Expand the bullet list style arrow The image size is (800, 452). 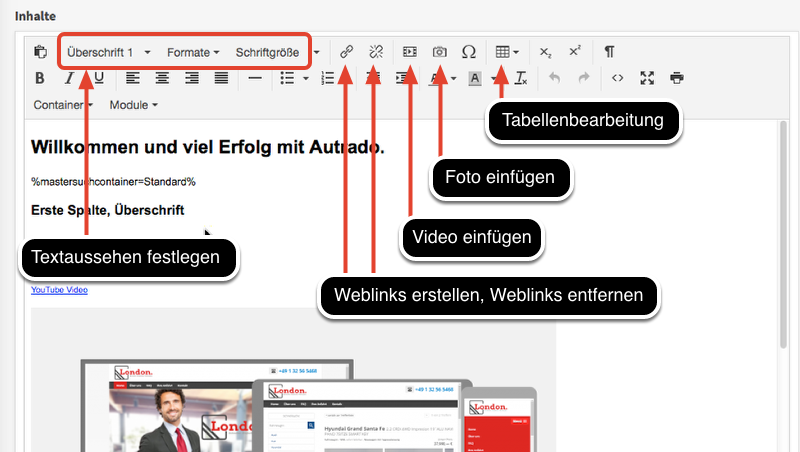[x=306, y=79]
